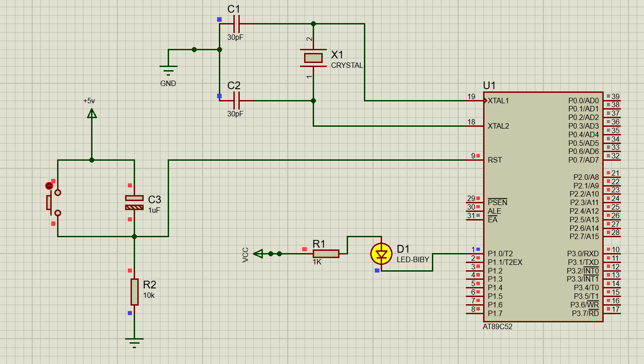This screenshot has height=364, width=644.
Task: Click the P3.1/TXD pin name
Action: [583, 262]
